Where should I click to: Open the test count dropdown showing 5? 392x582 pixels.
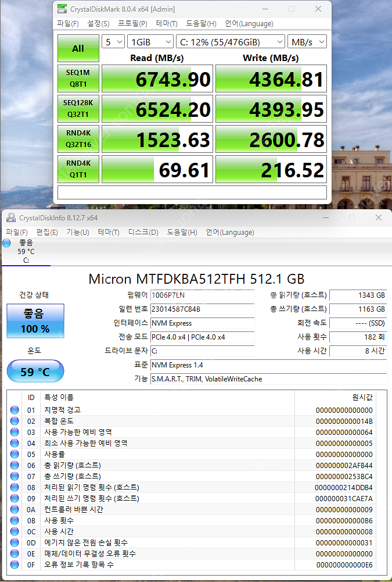pyautogui.click(x=113, y=42)
